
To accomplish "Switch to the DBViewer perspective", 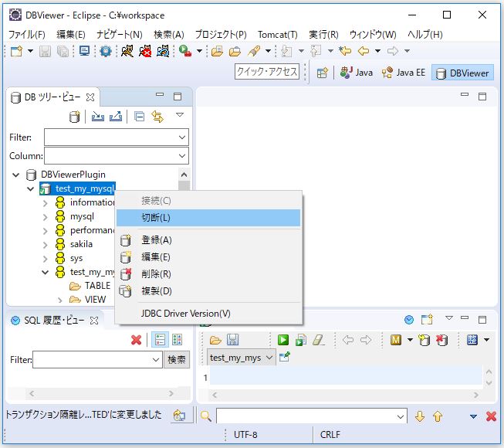I will 462,73.
